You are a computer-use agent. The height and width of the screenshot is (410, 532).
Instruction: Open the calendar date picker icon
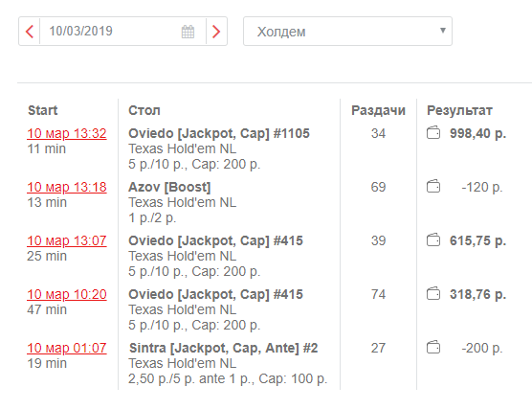coord(188,32)
